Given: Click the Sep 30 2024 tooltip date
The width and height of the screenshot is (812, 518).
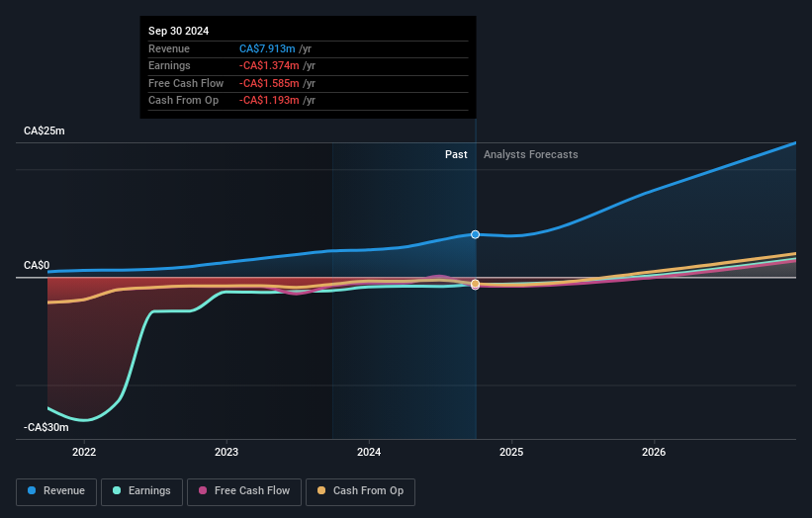Looking at the screenshot, I should pos(179,31).
